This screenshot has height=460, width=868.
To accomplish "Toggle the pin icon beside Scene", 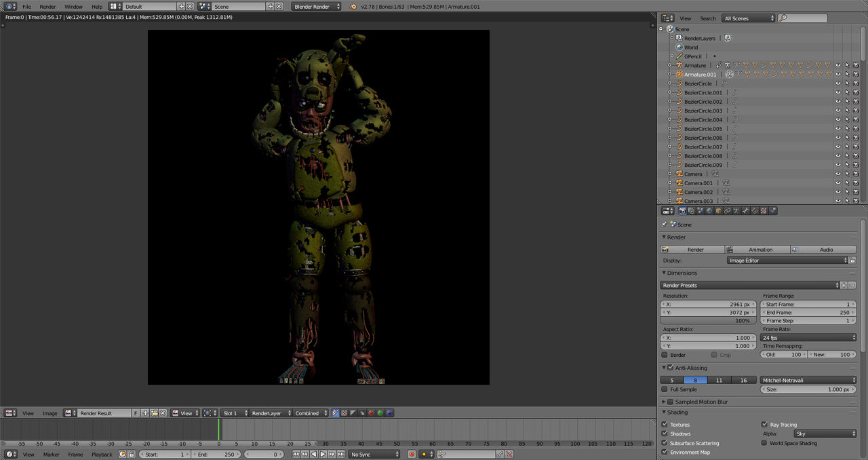I will tap(664, 225).
